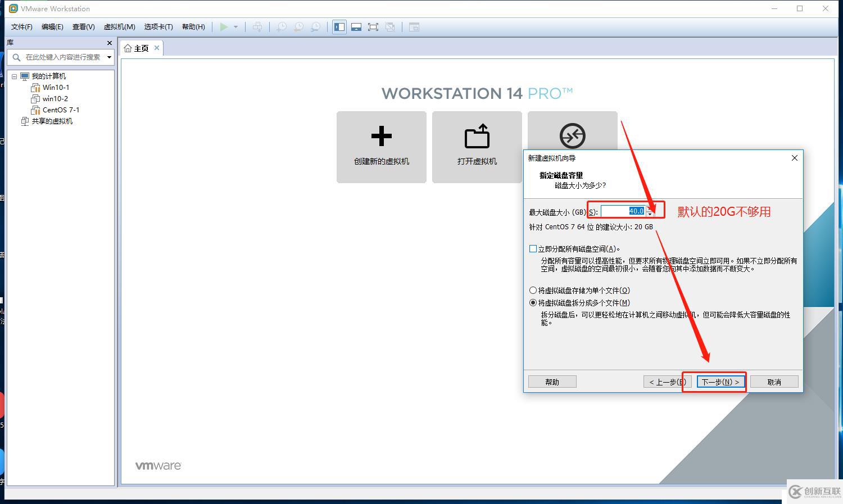Click the 指定磁盘容量 wizard heading
Image resolution: width=843 pixels, height=504 pixels.
(x=561, y=175)
